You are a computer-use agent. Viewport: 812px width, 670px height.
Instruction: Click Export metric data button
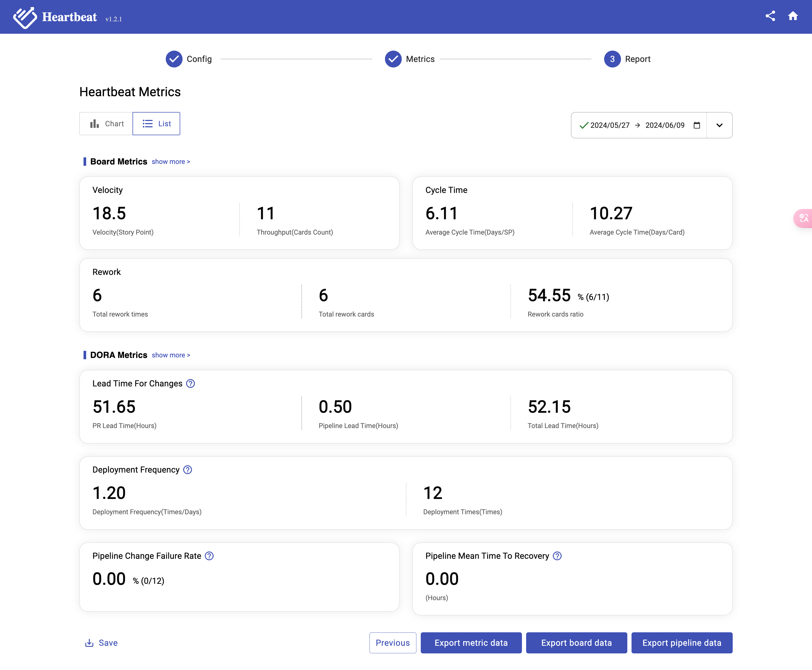tap(471, 643)
